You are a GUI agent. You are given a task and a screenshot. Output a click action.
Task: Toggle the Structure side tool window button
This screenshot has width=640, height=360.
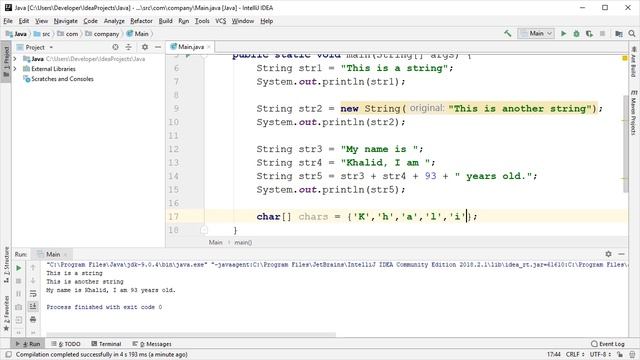pyautogui.click(x=6, y=266)
